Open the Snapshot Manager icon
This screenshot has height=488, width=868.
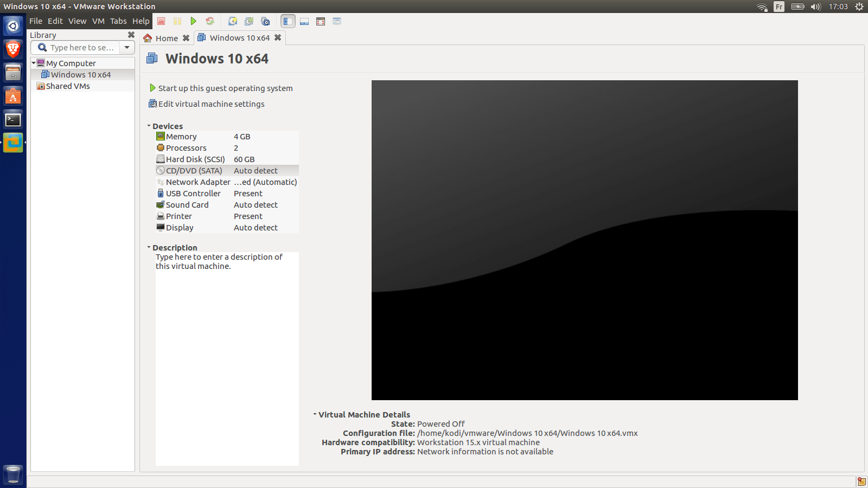click(265, 21)
